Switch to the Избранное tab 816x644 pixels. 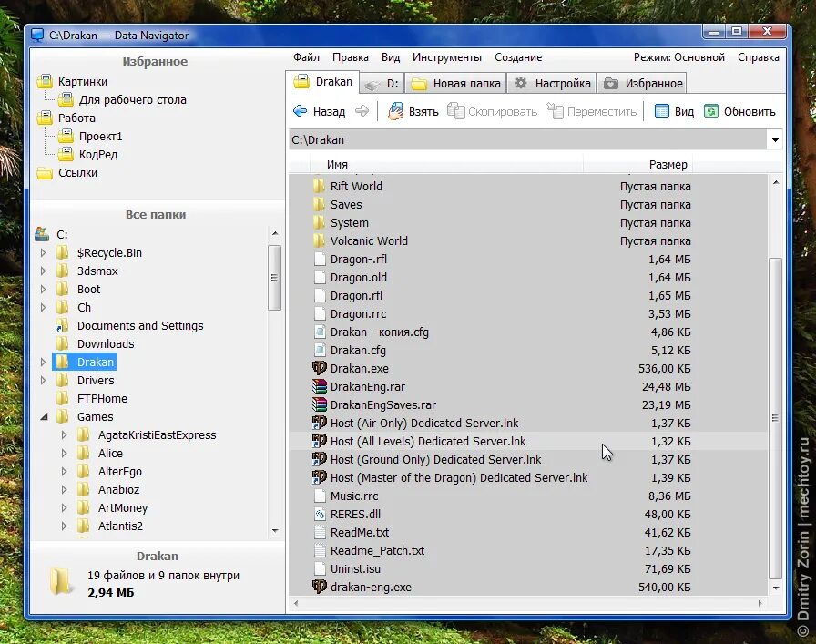642,83
